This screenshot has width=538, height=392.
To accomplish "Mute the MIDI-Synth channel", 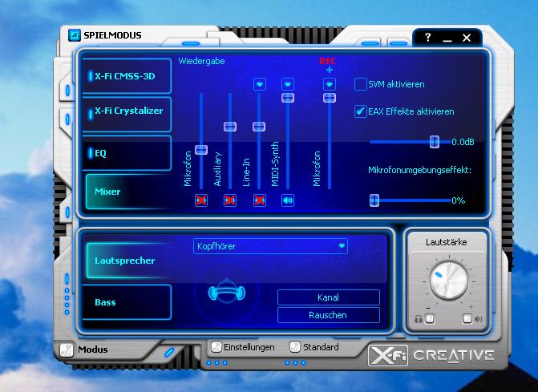I will click(x=288, y=200).
